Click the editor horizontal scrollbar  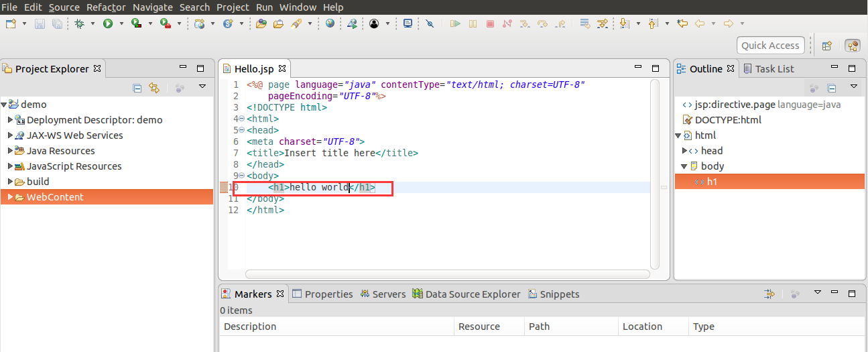448,274
